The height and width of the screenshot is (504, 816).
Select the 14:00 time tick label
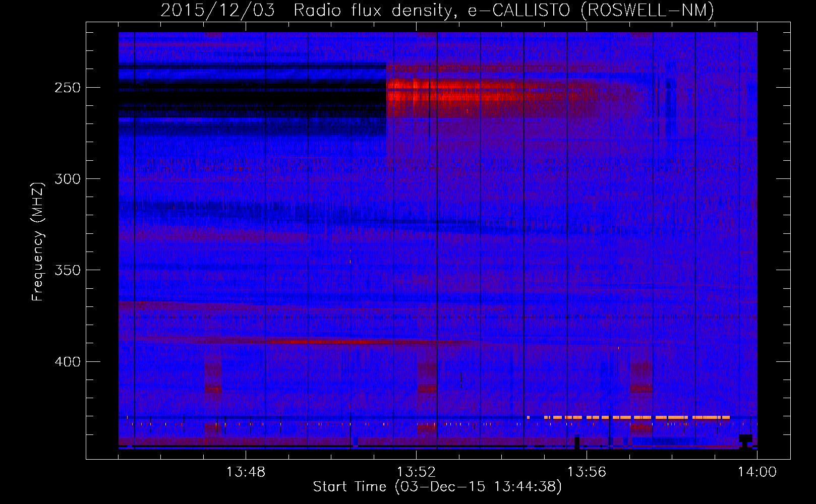[756, 472]
